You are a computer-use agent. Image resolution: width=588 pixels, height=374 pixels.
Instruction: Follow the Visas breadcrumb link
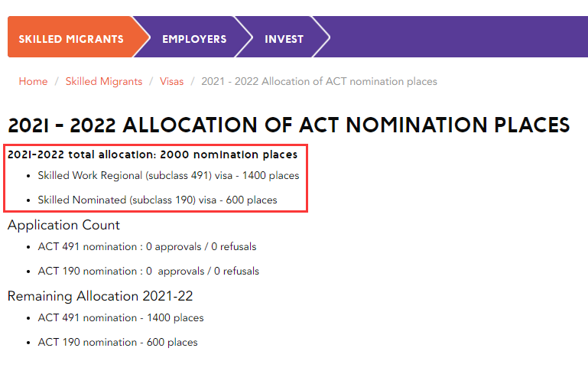pos(171,82)
